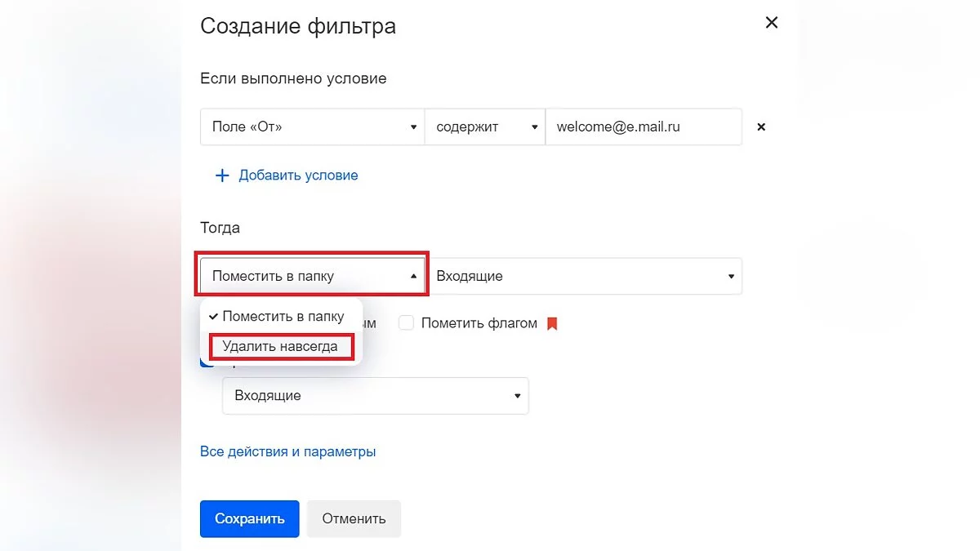The width and height of the screenshot is (980, 551).
Task: Open the 'Поле «От»' field dropdown
Action: (x=312, y=127)
